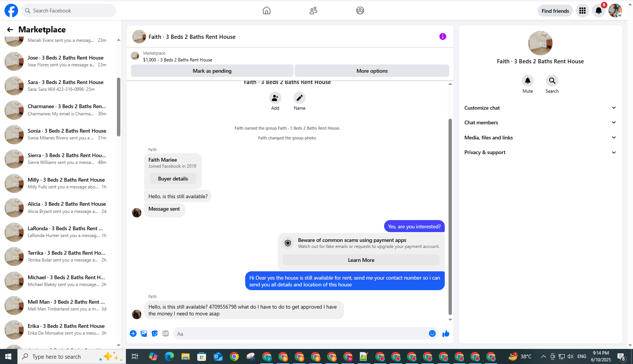633x364 pixels.
Task: Open the $1,000 3 Beds listing link
Action: pyautogui.click(x=178, y=60)
